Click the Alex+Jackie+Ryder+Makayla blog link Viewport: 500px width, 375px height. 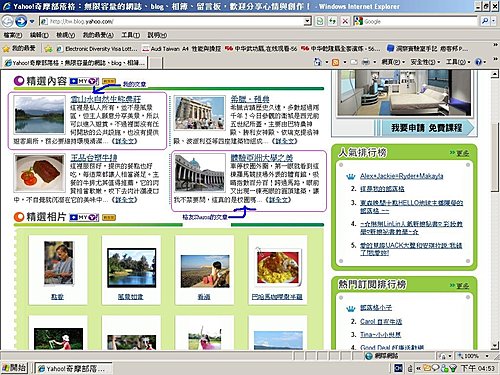click(x=402, y=176)
